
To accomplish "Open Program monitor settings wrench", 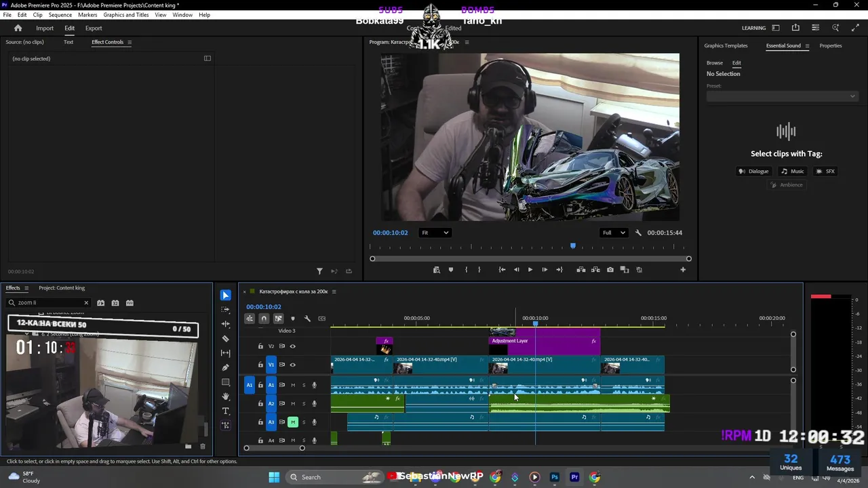I will coord(638,232).
